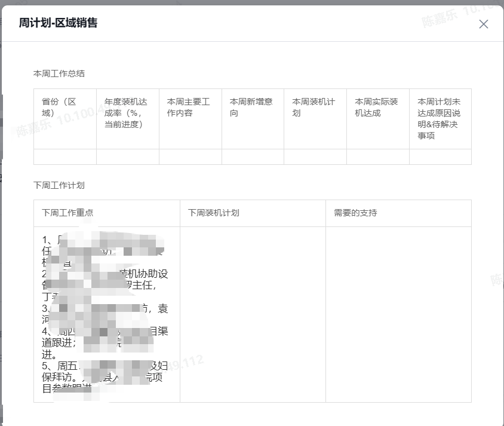Image resolution: width=504 pixels, height=426 pixels.
Task: Click the 本周计划未达成原因说明&待解决事项 header
Action: (x=439, y=119)
